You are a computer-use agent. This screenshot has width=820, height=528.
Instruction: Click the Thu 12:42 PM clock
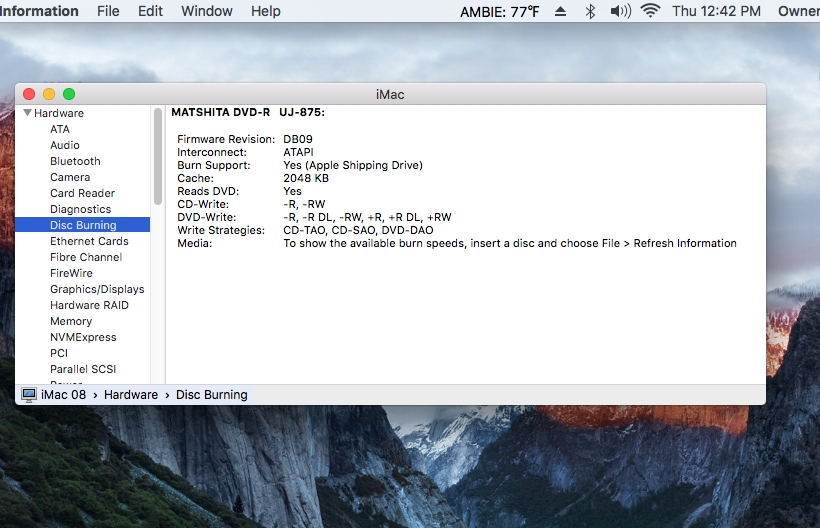click(x=716, y=11)
